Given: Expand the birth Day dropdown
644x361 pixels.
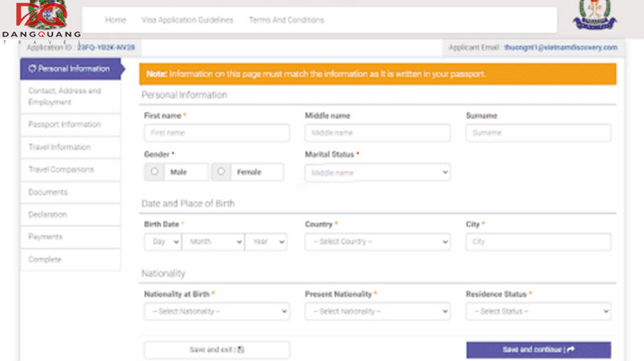Looking at the screenshot, I should [x=163, y=241].
